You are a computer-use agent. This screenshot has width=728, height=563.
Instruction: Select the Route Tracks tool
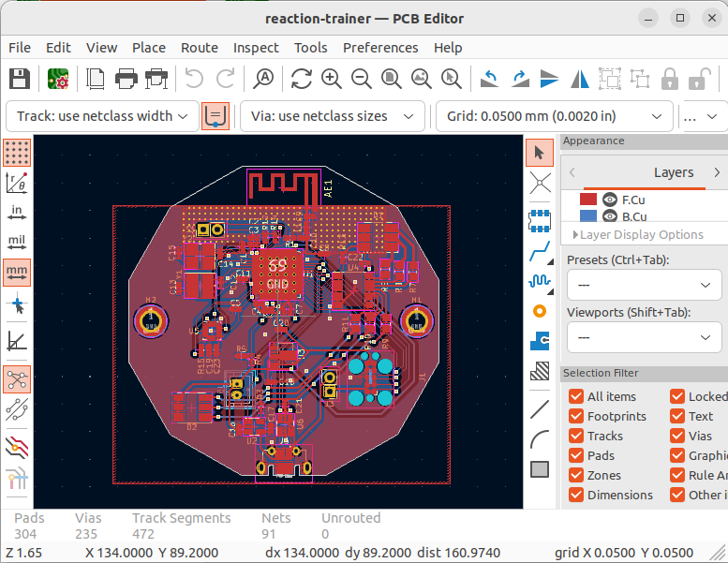(540, 251)
